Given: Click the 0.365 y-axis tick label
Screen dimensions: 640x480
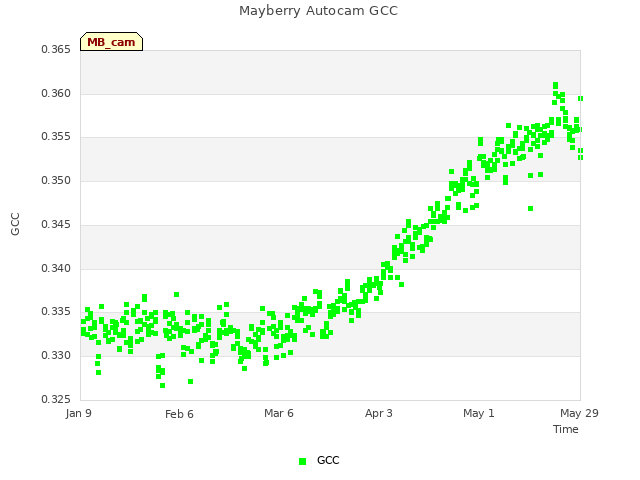Looking at the screenshot, I should click(56, 49).
